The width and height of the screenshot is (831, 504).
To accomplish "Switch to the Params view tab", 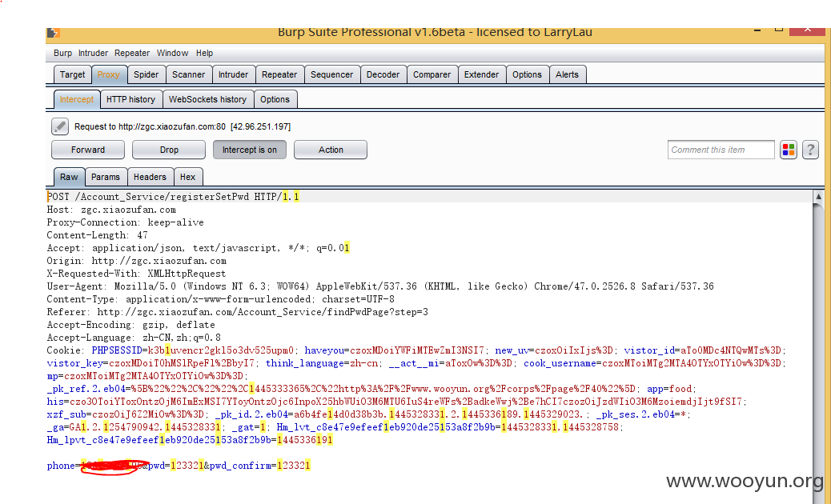I will 106,177.
